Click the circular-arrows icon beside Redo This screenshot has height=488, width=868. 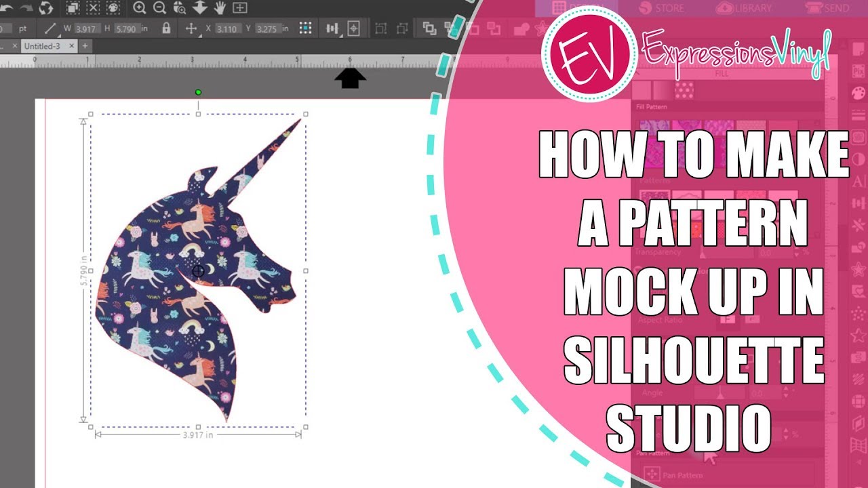pyautogui.click(x=47, y=8)
